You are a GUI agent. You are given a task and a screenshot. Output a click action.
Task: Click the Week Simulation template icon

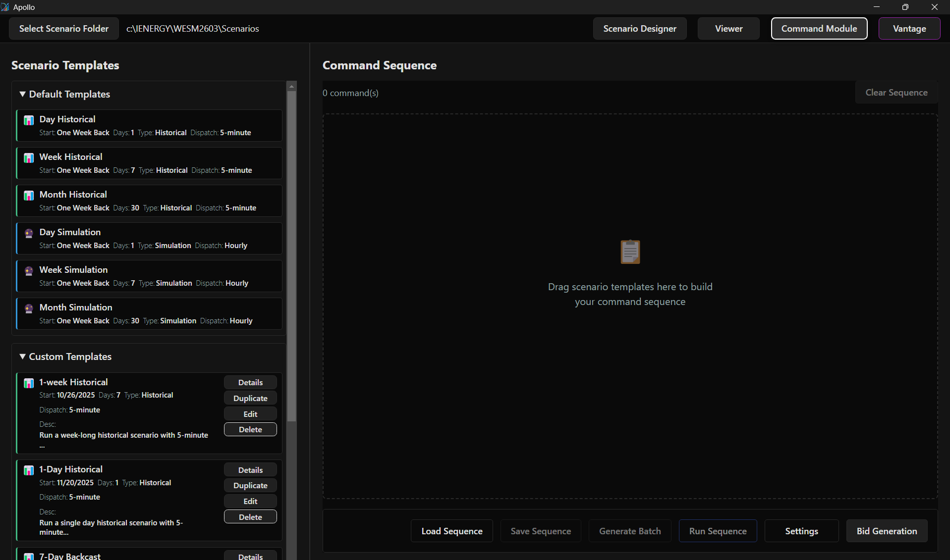[x=29, y=271]
